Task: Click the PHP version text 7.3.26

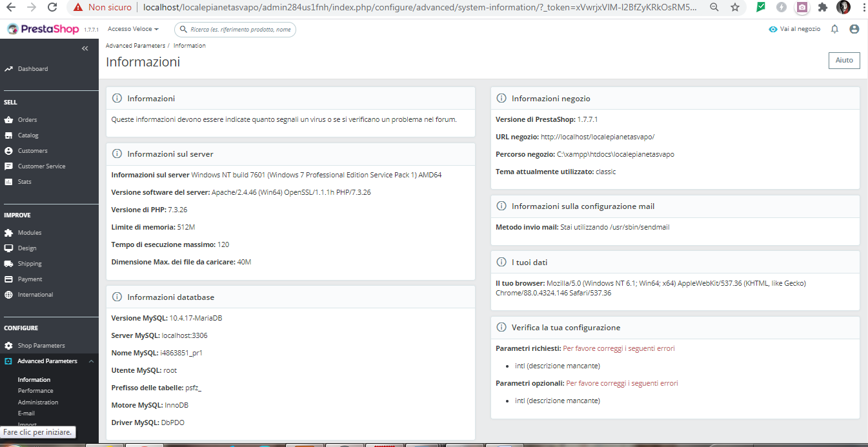Action: tap(177, 210)
